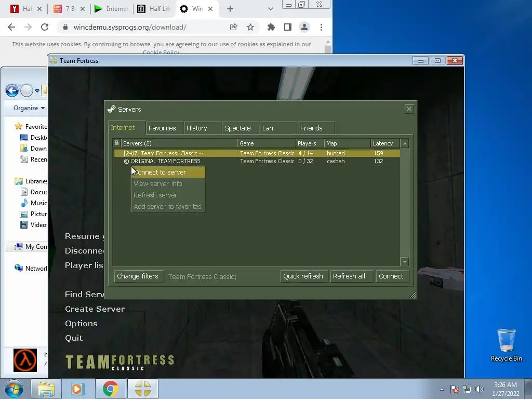Open Options in game menu
The width and height of the screenshot is (532, 399).
[81, 323]
